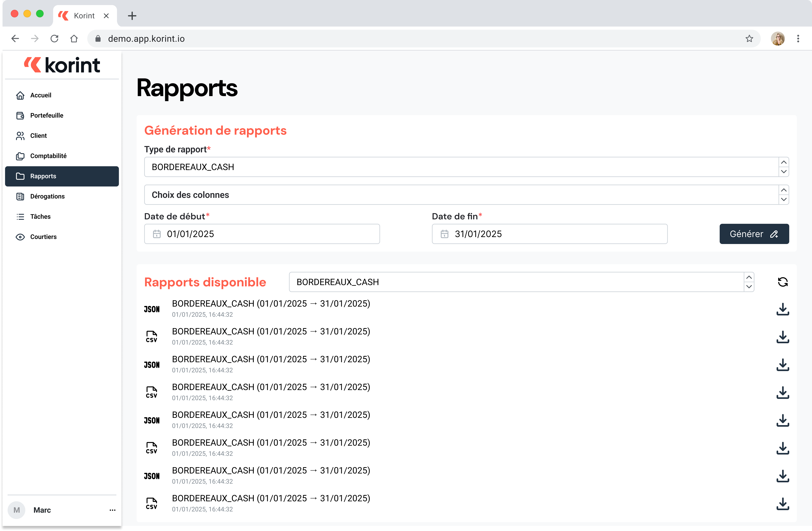Download the first JSON report

[x=782, y=309]
